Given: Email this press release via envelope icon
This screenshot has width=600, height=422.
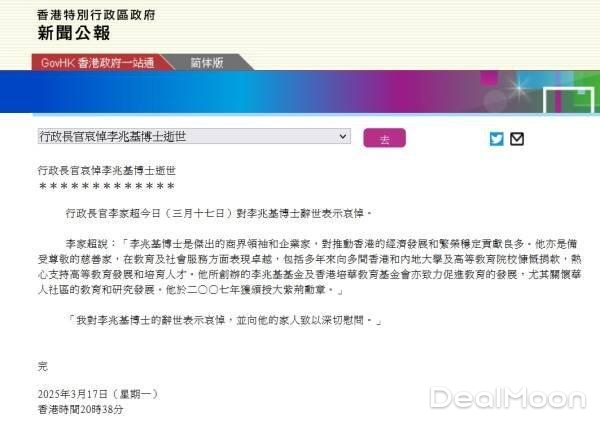Looking at the screenshot, I should 517,138.
